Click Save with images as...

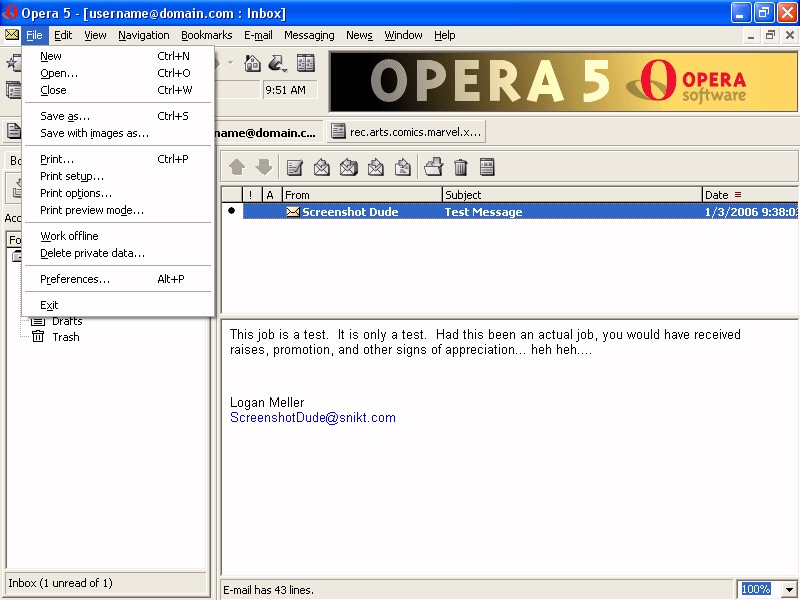[x=118, y=133]
